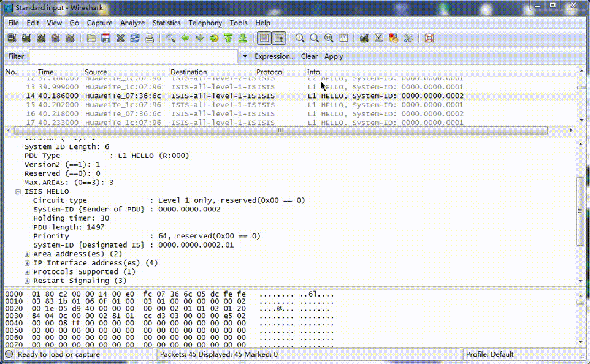Expand Area address(es) (2) node
Viewport: 590px width, 364px height.
pyautogui.click(x=27, y=254)
